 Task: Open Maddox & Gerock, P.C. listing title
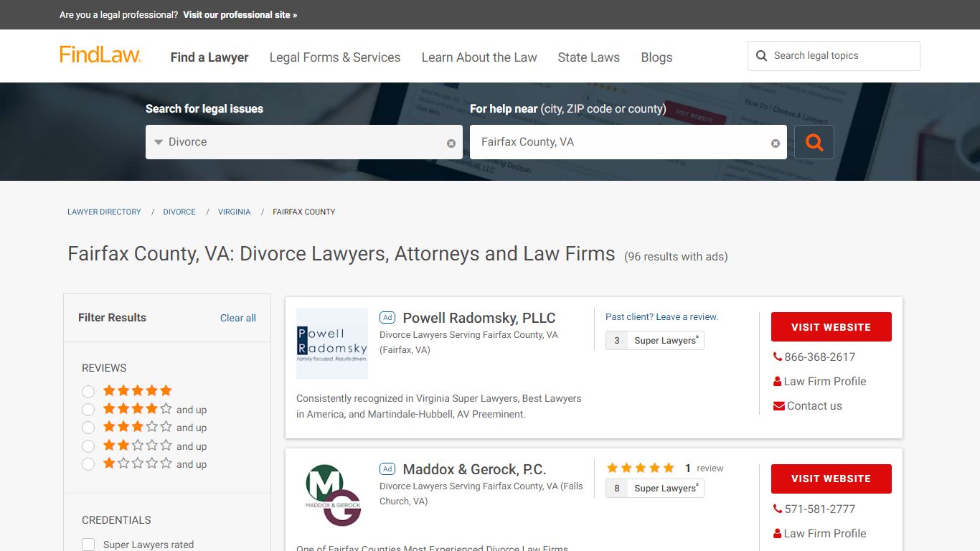coord(474,469)
